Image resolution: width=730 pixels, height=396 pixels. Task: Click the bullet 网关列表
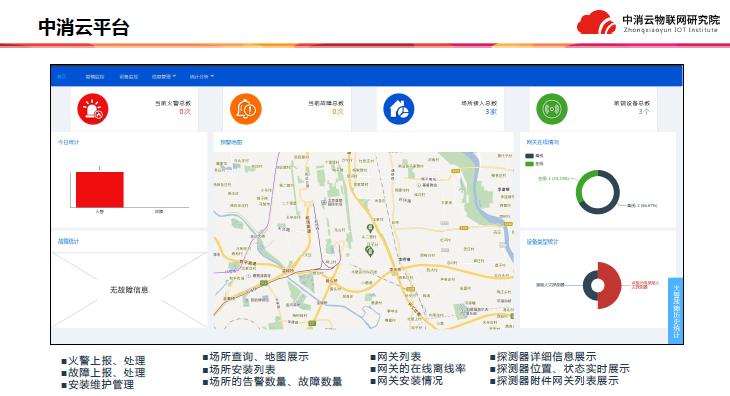(x=396, y=356)
